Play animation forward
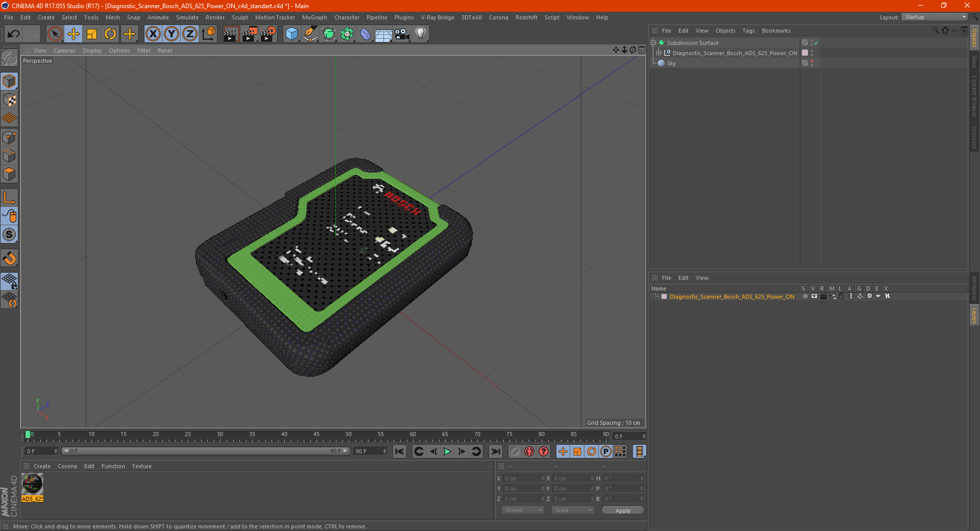The height and width of the screenshot is (531, 980). [x=447, y=451]
